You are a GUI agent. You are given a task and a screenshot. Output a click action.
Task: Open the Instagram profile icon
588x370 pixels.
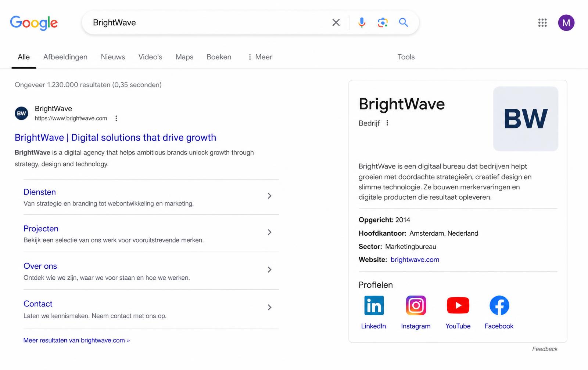(x=416, y=305)
